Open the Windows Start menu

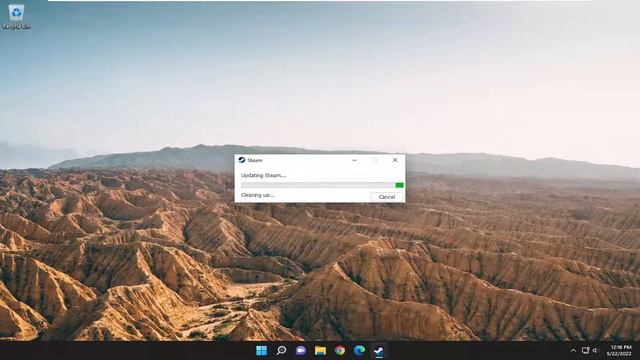[x=261, y=351]
